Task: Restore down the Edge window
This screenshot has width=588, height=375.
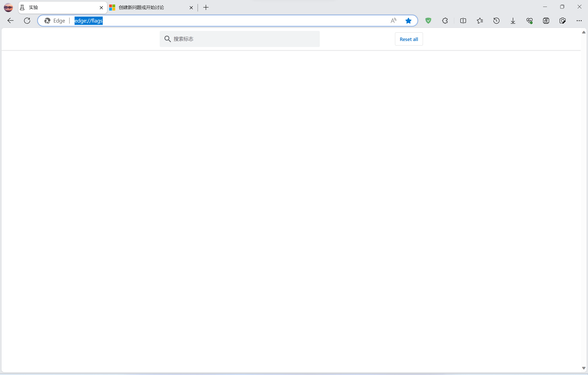Action: [562, 7]
